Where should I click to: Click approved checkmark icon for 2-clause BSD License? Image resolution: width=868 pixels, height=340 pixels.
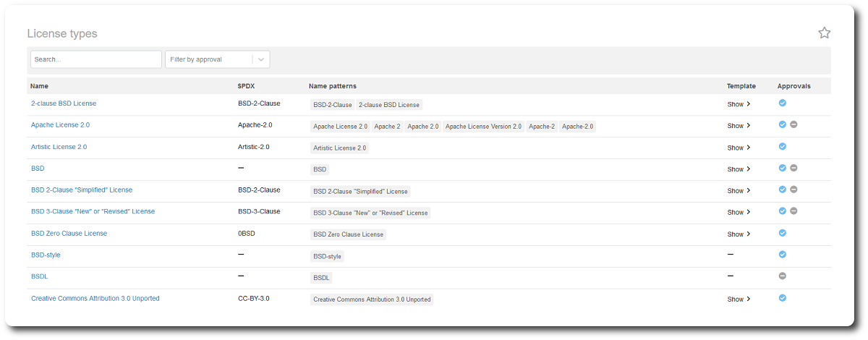pos(782,103)
